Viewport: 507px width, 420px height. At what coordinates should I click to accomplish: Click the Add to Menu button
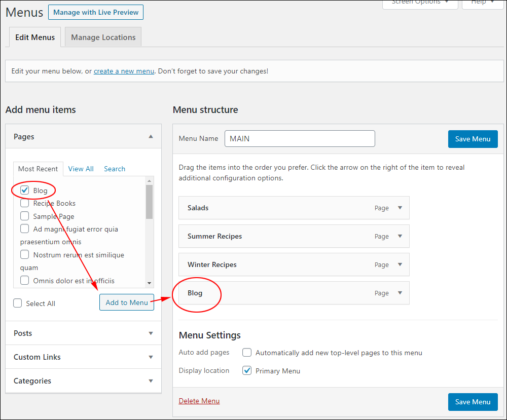coord(127,302)
